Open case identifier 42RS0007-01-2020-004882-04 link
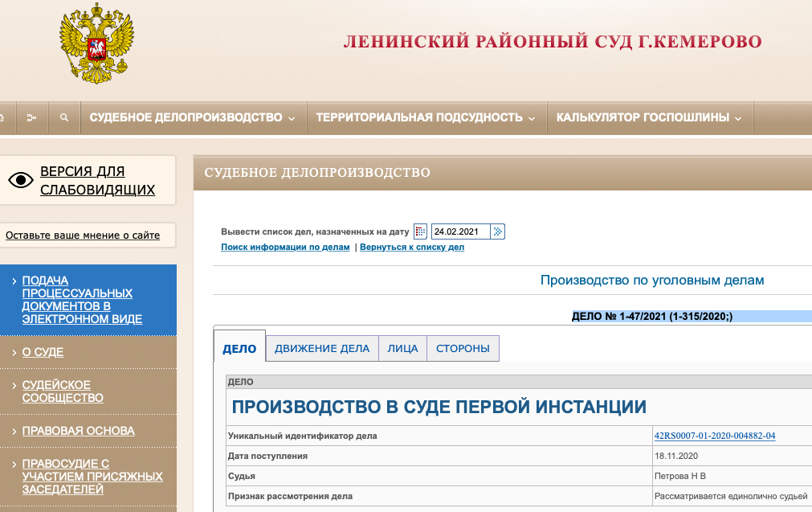 pos(715,436)
